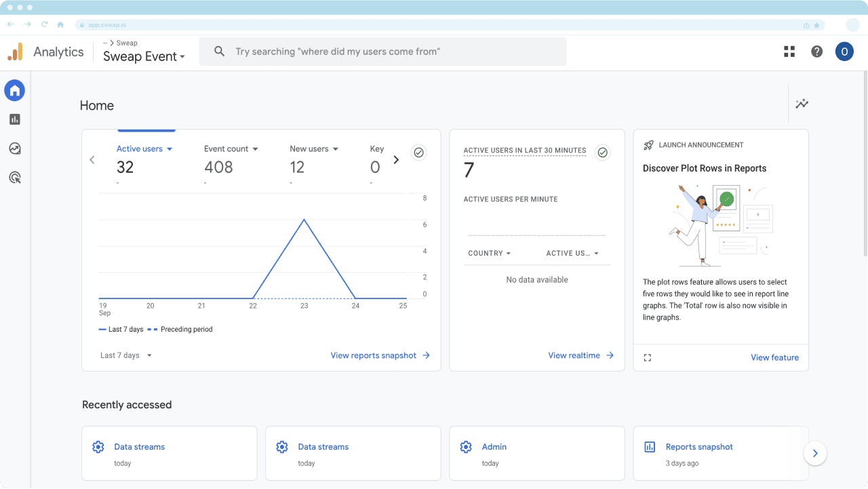The image size is (868, 489).
Task: Toggle the checkmark status on users chart card
Action: pos(418,153)
